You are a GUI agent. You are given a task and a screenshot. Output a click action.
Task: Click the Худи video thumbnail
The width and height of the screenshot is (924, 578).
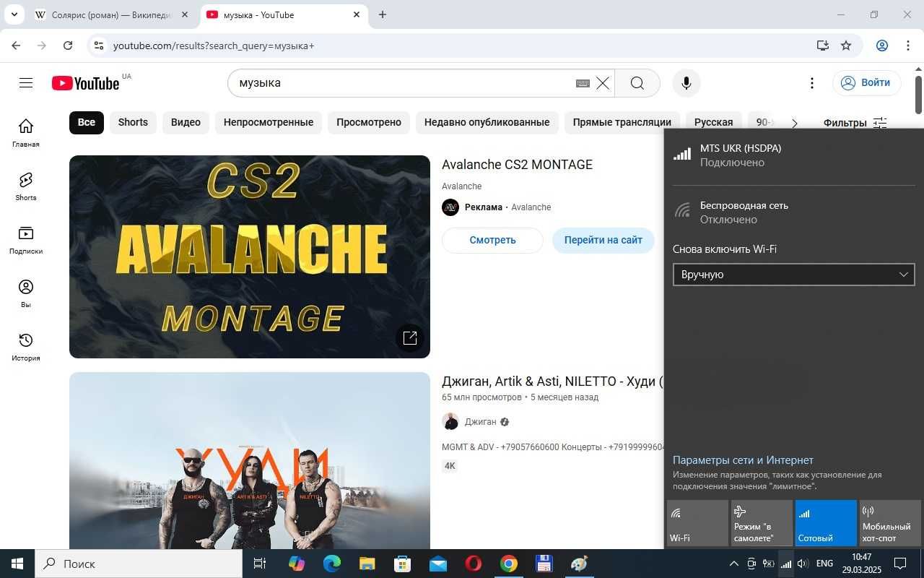(x=250, y=460)
